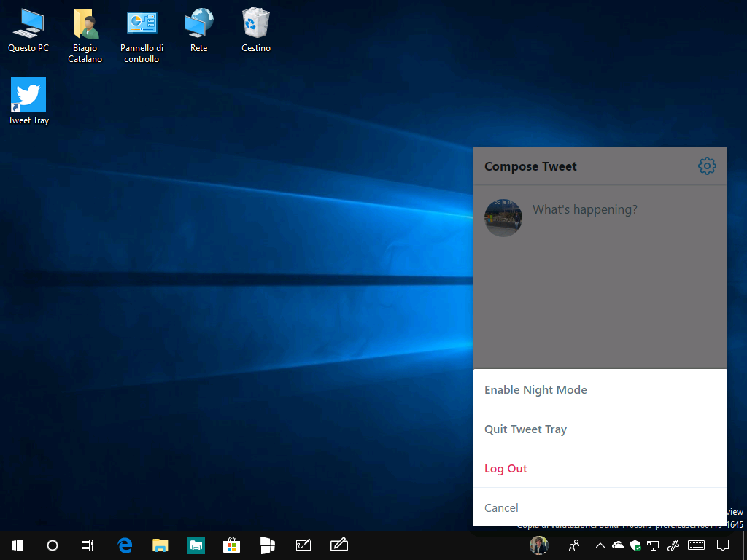Select the Rete network desktop icon
The image size is (747, 560).
(198, 31)
